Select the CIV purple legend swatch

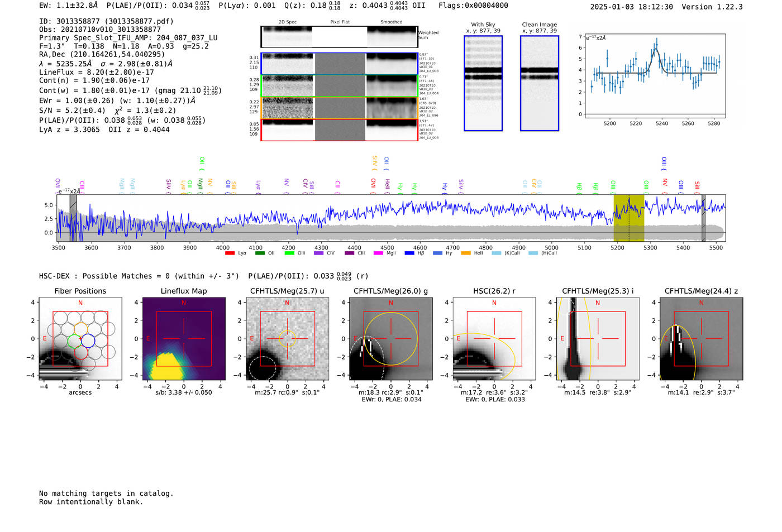click(x=319, y=253)
